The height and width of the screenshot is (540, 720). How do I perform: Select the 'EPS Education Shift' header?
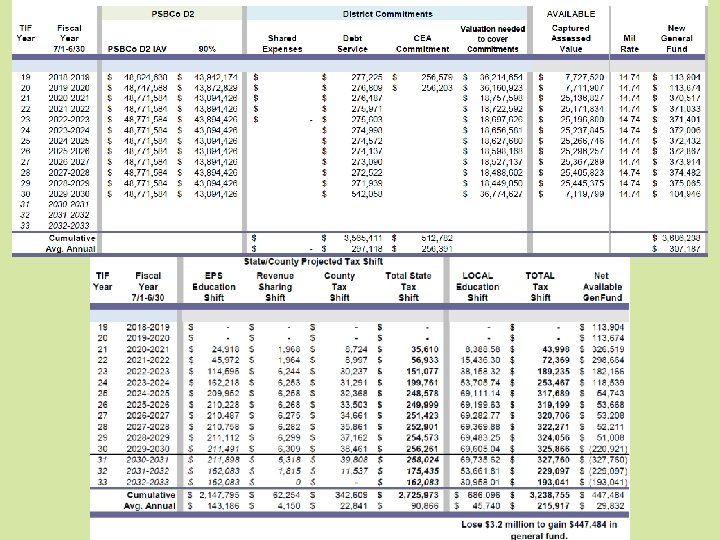pyautogui.click(x=214, y=287)
